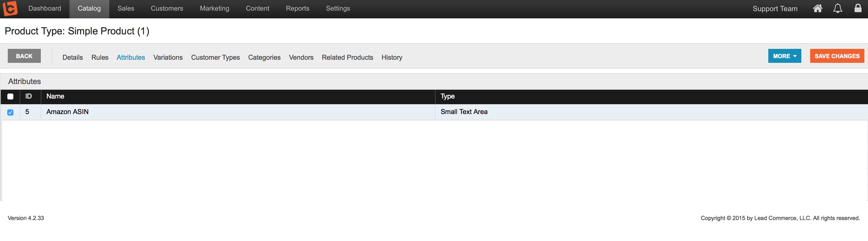Click the Support Team user link
This screenshot has height=241, width=868.
775,9
